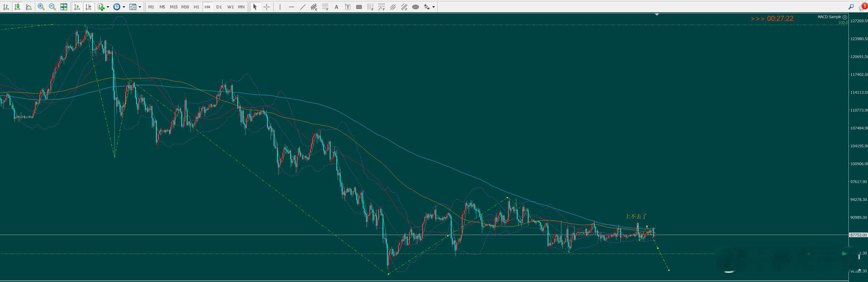The height and width of the screenshot is (282, 868).
Task: Select the active H4 timeframe
Action: (x=208, y=7)
